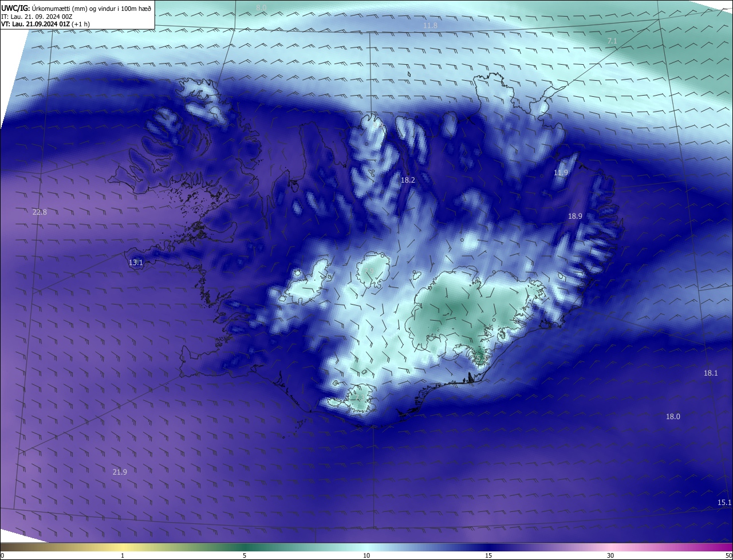Click the map title "Úrkomumætti (mm) og vindur í 100m hæð"

92,8
